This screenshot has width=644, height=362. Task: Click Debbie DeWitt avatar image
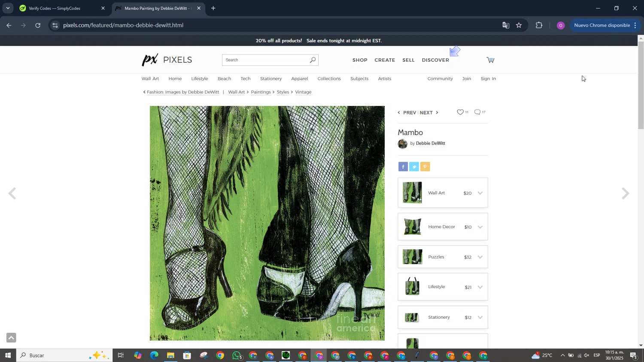pos(402,144)
